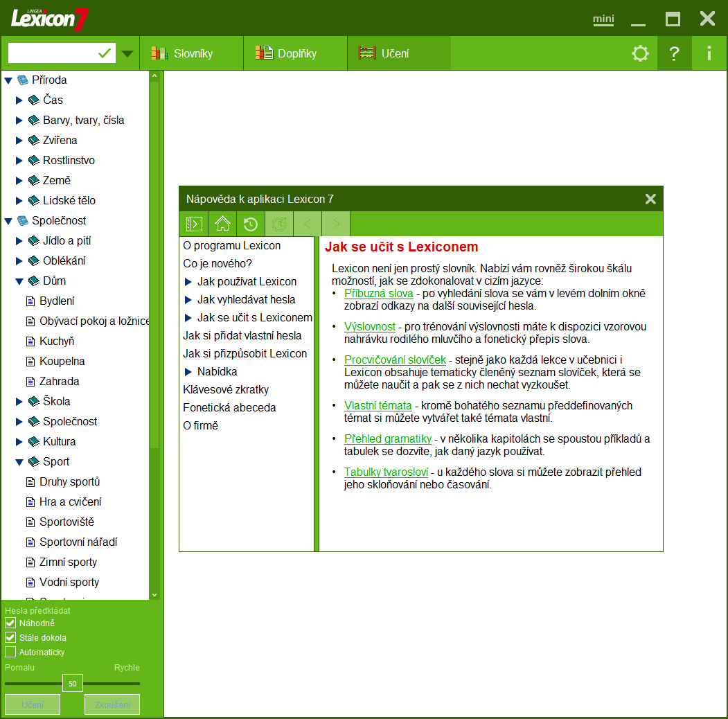The width and height of the screenshot is (728, 719).
Task: Close the Nápověda help window
Action: pyautogui.click(x=650, y=199)
